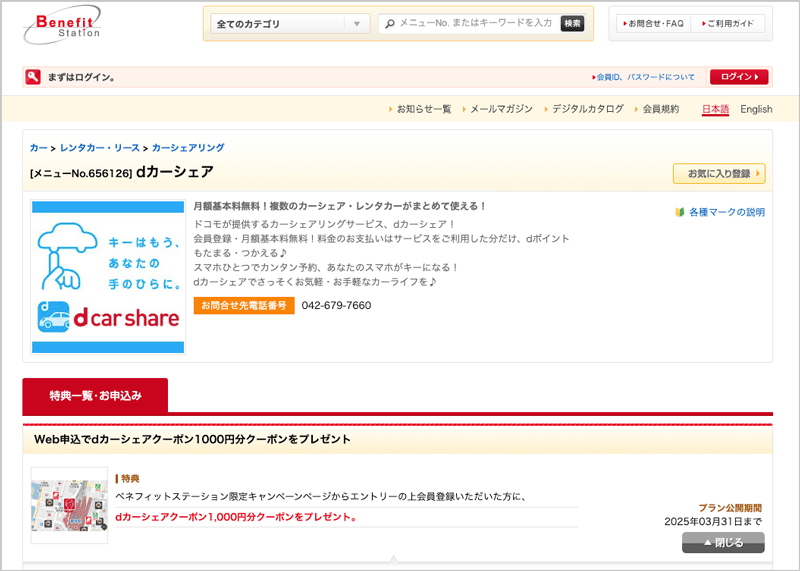Collapse plan with 閉じる button

click(x=723, y=542)
